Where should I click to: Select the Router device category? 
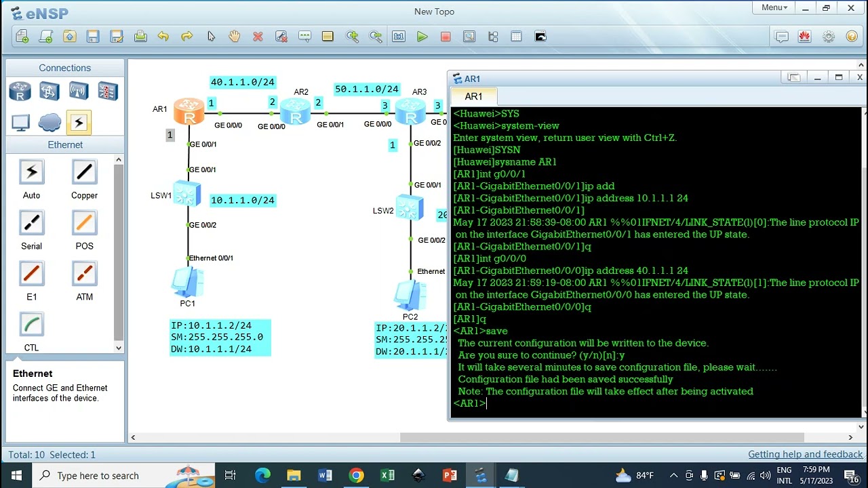(x=20, y=91)
